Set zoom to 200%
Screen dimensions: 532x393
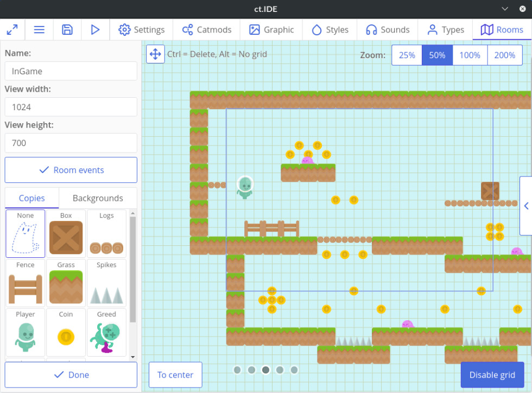coord(505,55)
